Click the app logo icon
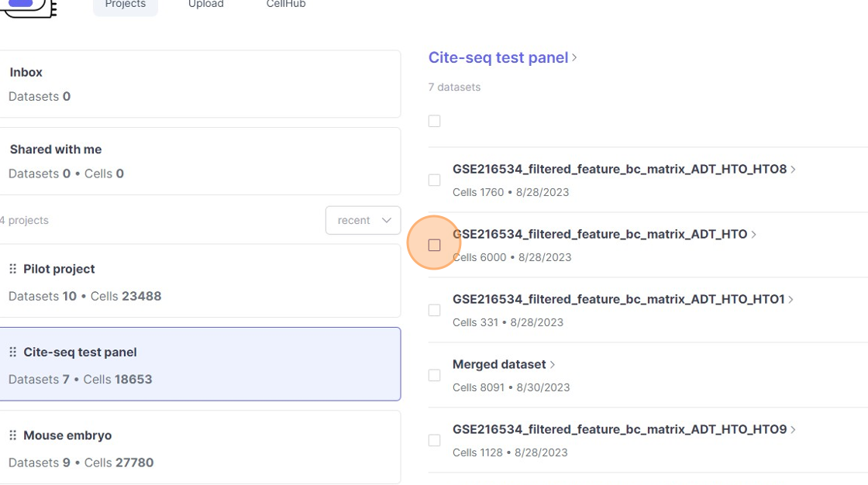The width and height of the screenshot is (868, 485). 29,6
